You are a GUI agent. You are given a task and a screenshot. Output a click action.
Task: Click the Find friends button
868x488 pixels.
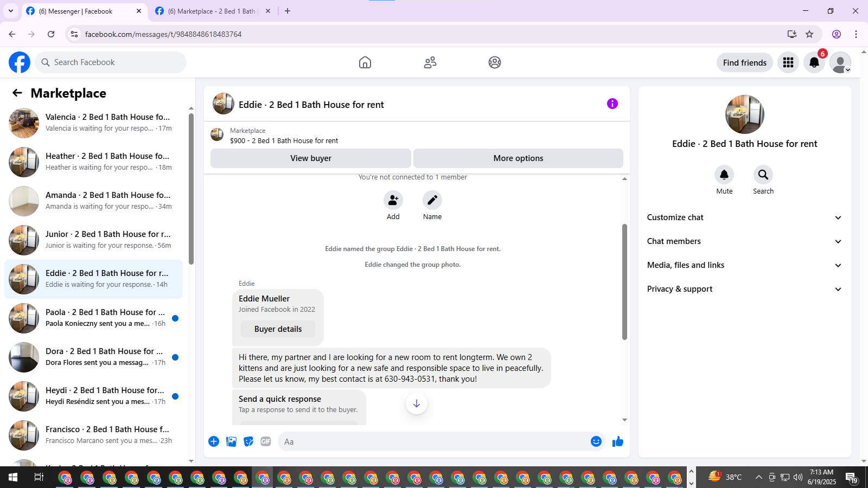[x=745, y=62]
